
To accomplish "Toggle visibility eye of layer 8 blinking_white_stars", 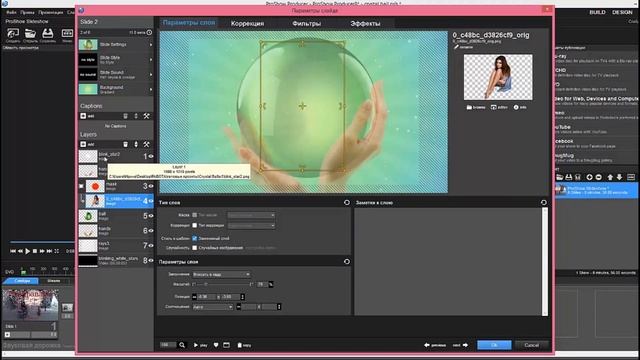I will point(151,260).
